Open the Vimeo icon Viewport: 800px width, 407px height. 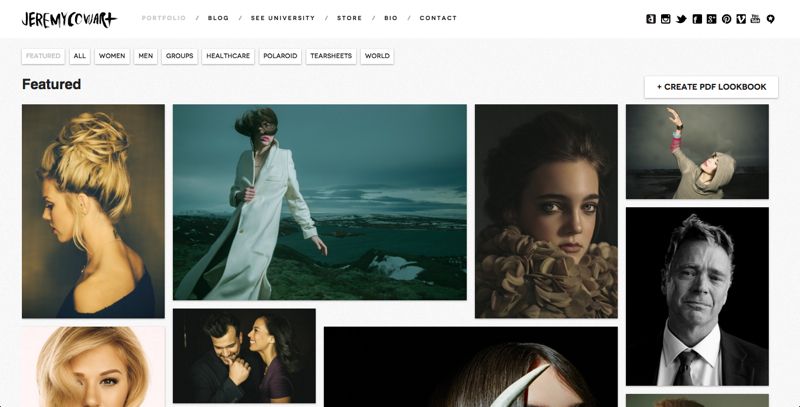click(741, 19)
